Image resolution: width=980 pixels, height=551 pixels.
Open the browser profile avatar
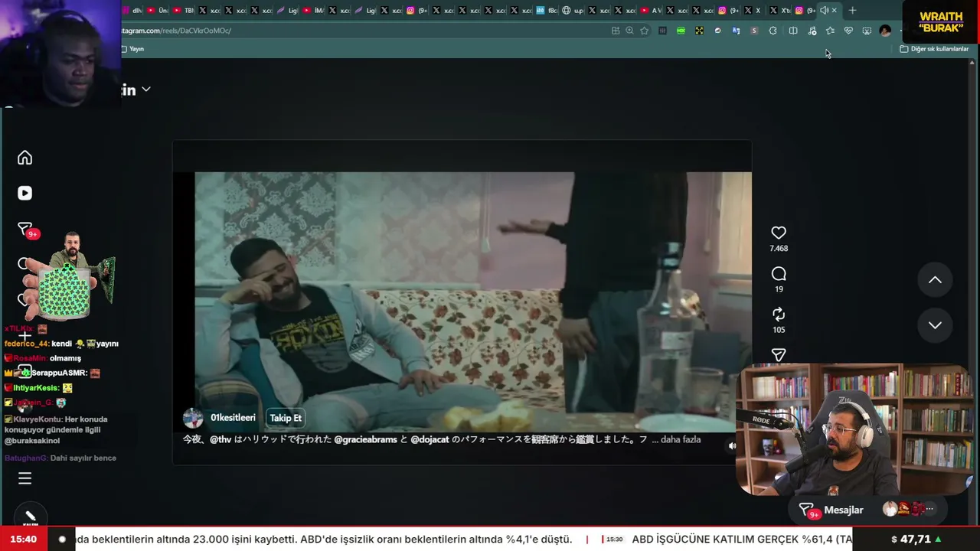point(885,31)
